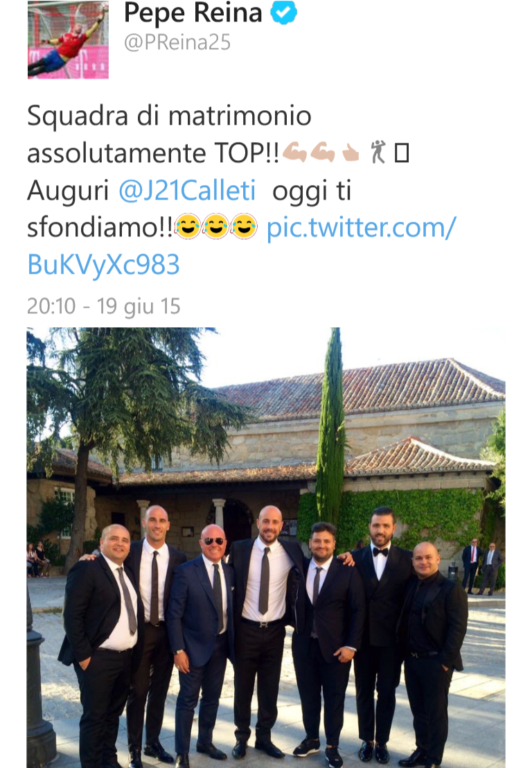The image size is (532, 768).
Task: Open the Pepe Reina display name
Action: click(193, 12)
